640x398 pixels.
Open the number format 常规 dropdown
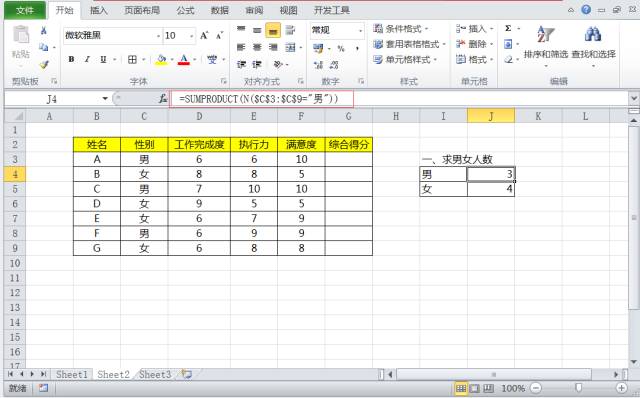click(x=360, y=30)
